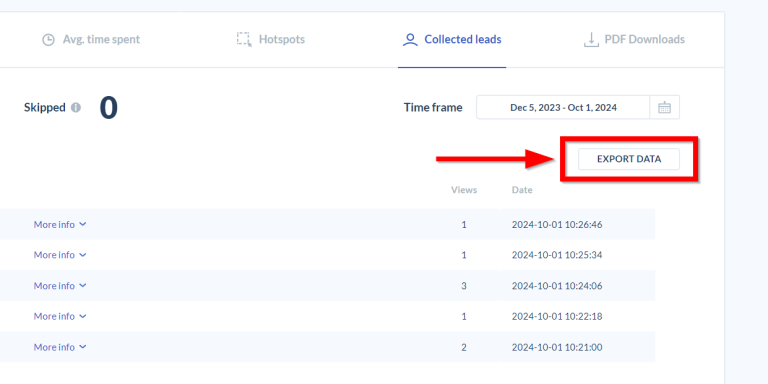This screenshot has height=384, width=768.
Task: Click the Views column header
Action: pyautogui.click(x=464, y=190)
